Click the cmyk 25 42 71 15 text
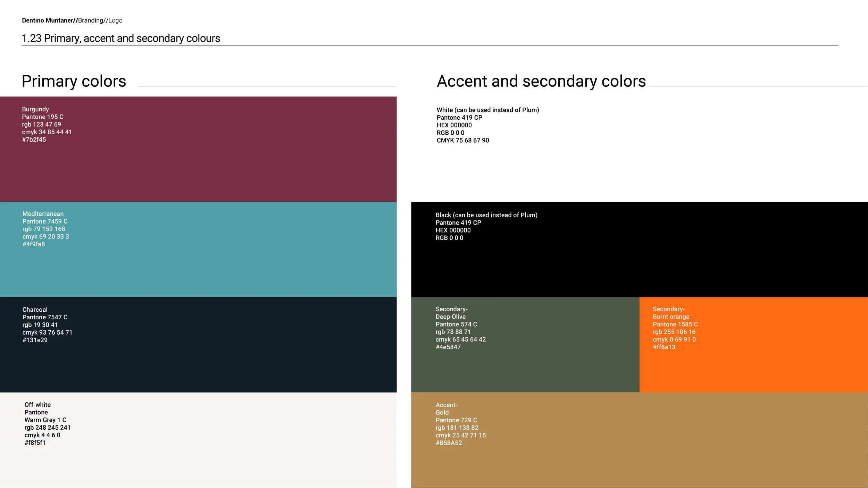 (x=461, y=435)
